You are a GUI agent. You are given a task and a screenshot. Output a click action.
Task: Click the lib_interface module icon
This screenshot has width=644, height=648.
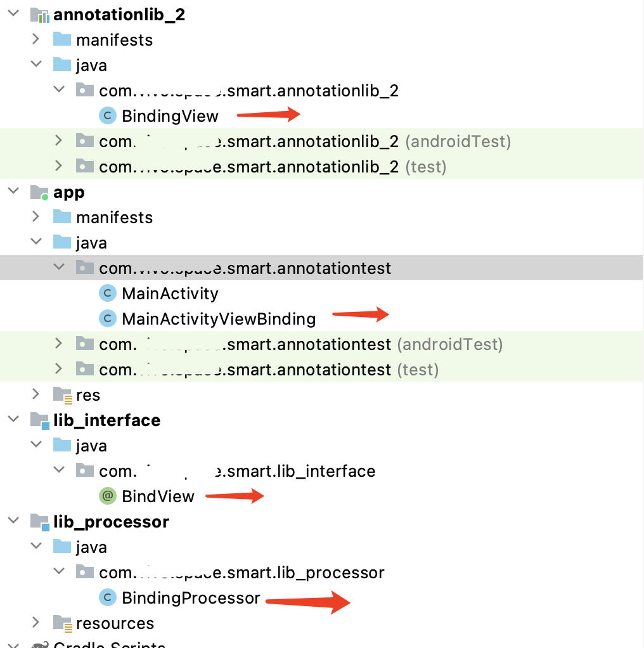coord(40,421)
